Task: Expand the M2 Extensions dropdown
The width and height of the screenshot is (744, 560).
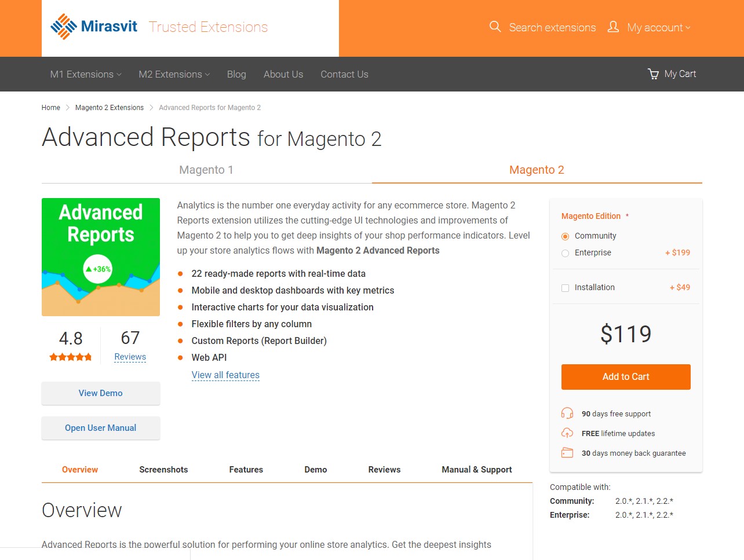Action: point(174,74)
